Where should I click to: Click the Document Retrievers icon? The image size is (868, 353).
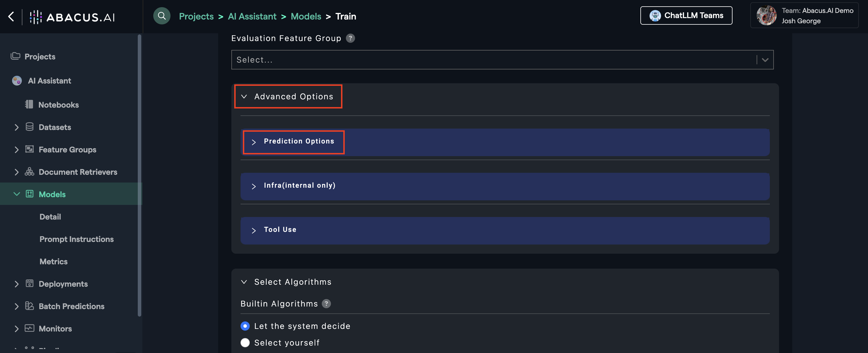30,172
